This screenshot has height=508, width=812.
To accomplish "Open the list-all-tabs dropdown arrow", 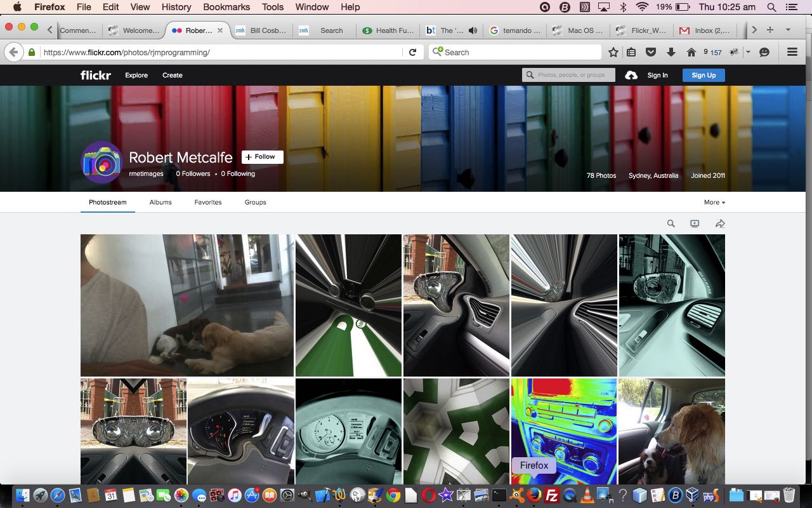I will (x=788, y=30).
